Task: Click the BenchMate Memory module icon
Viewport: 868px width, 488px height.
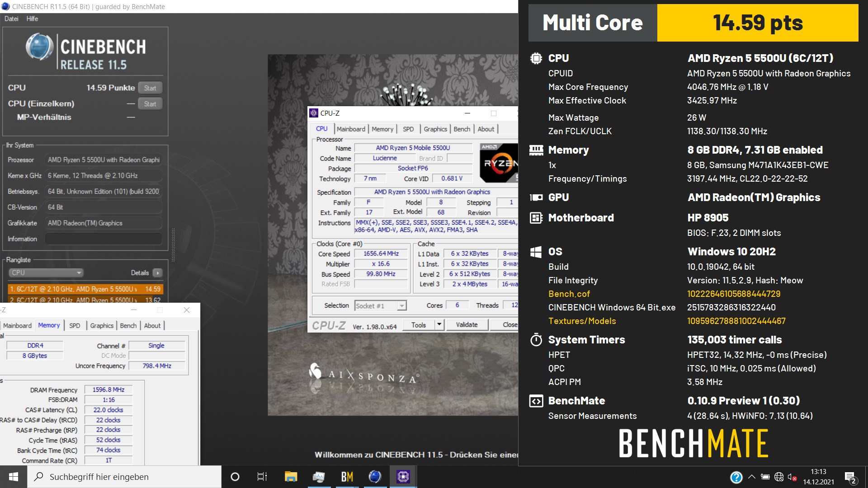Action: click(x=536, y=150)
